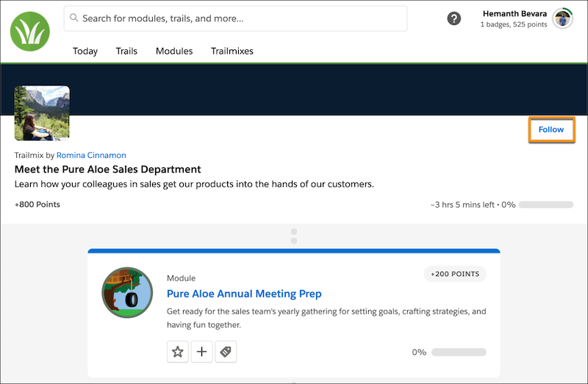The image size is (588, 384).
Task: Open Romina Cinnamon's profile link
Action: [91, 155]
